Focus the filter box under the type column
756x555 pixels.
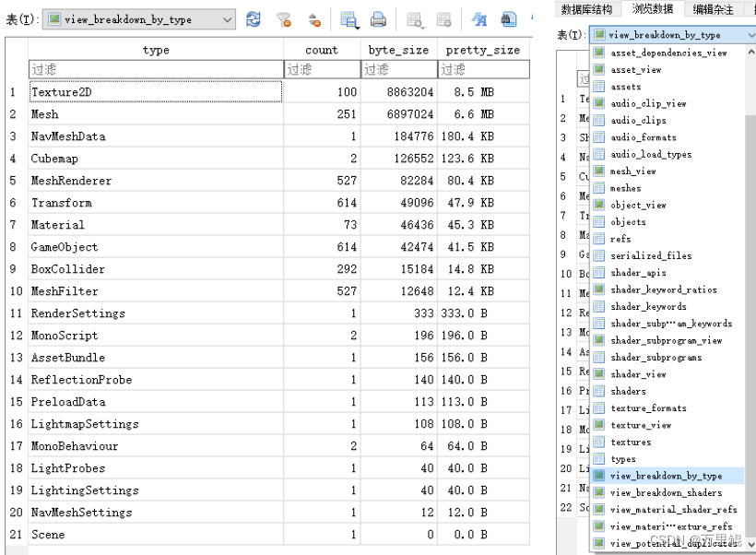pyautogui.click(x=156, y=69)
